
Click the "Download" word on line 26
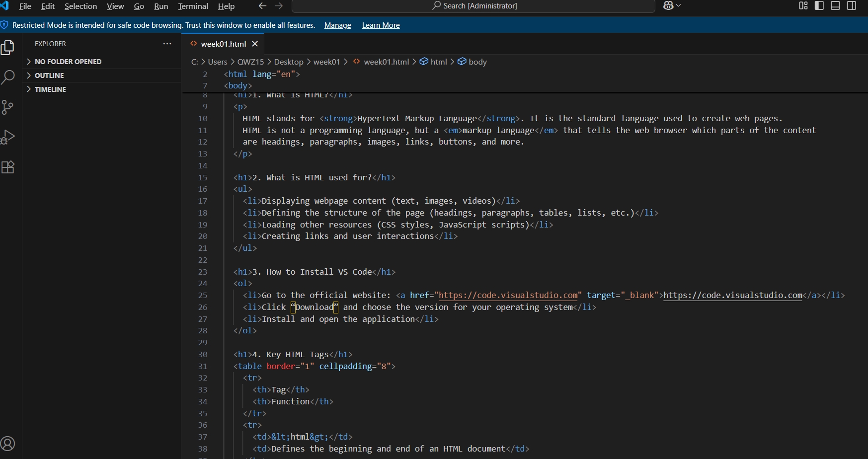coord(315,307)
